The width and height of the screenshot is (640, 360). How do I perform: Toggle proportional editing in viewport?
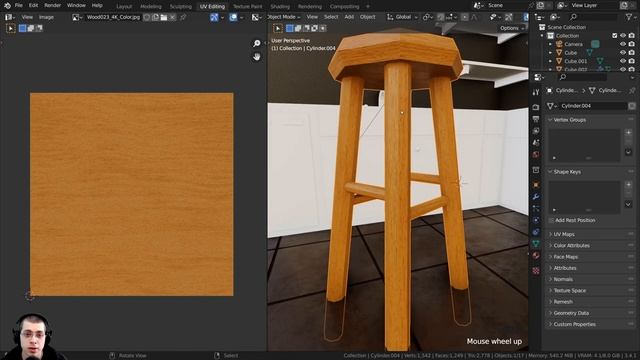465,17
